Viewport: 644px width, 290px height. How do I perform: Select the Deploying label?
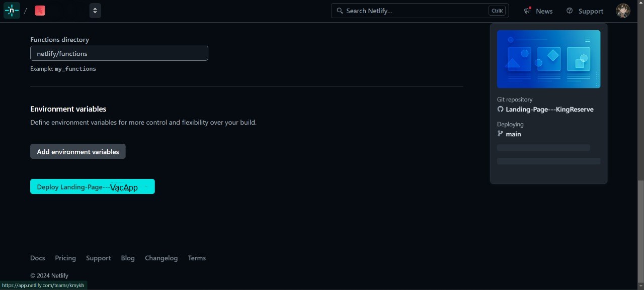[510, 124]
